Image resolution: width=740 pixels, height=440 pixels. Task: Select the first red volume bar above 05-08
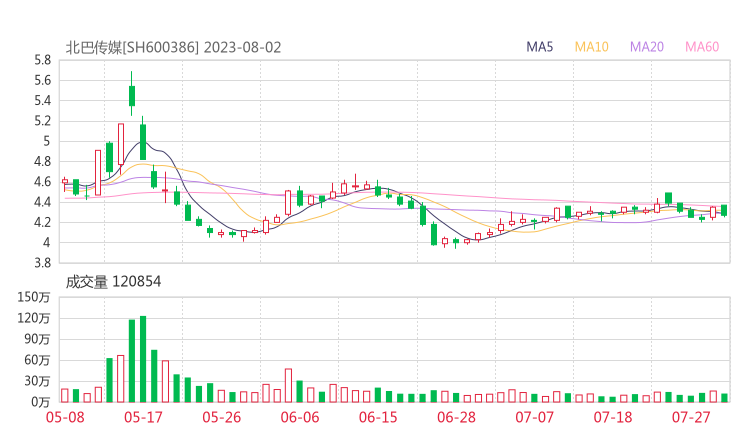tap(65, 396)
